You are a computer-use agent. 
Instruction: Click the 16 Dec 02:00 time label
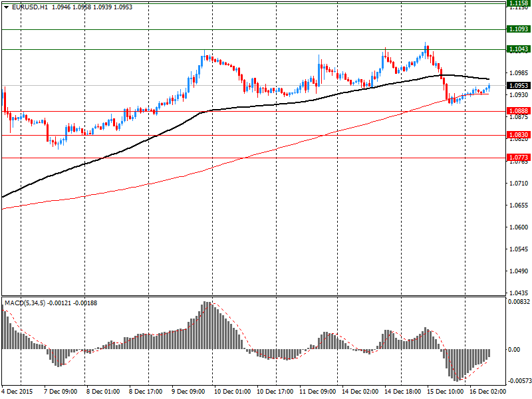pos(487,392)
